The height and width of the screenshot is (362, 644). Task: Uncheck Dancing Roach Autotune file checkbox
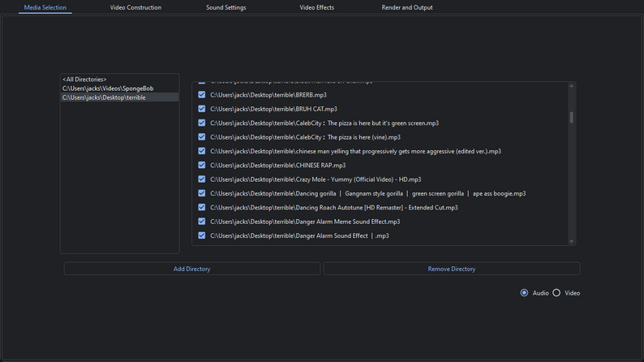(202, 207)
